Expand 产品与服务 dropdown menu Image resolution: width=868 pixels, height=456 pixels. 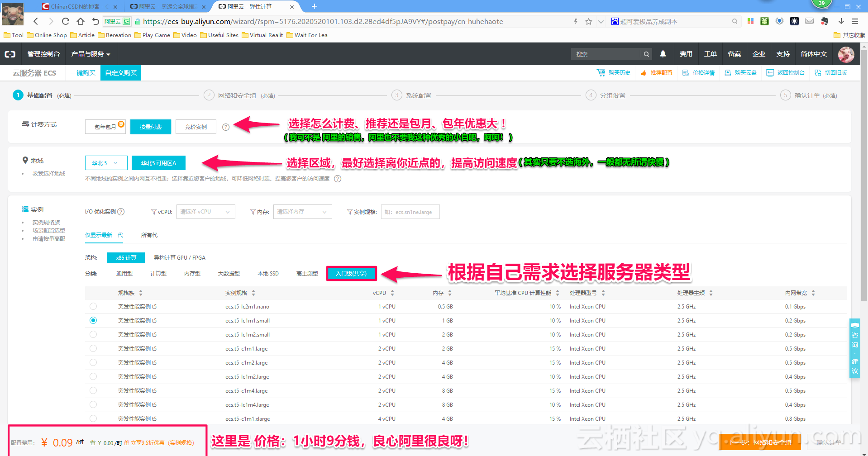(91, 54)
